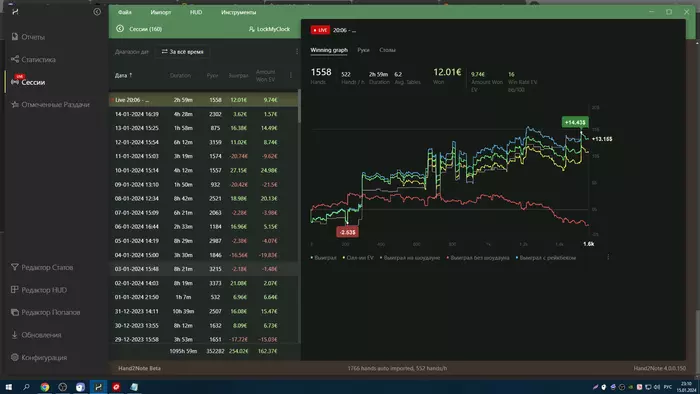Open Редактор HUD
This screenshot has height=394, width=700.
coord(38,290)
